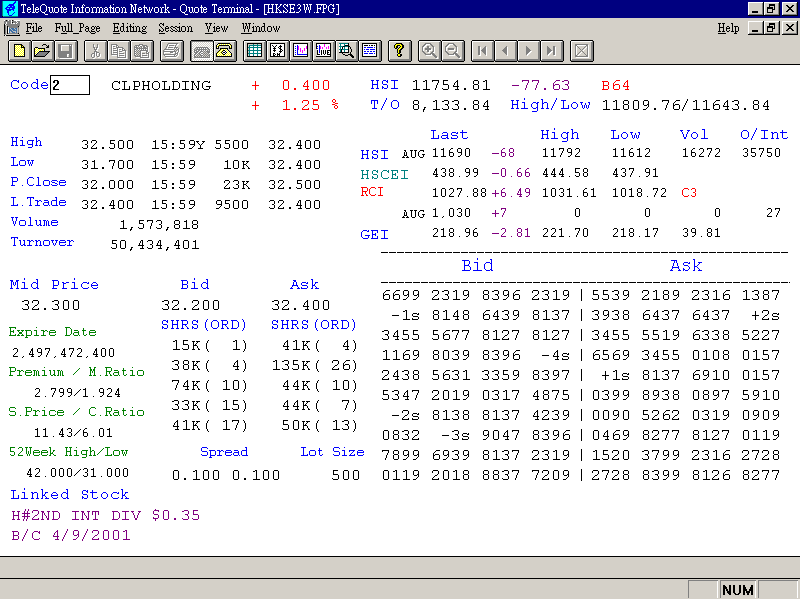Click the Print toolbar icon
The width and height of the screenshot is (800, 600).
tap(172, 51)
